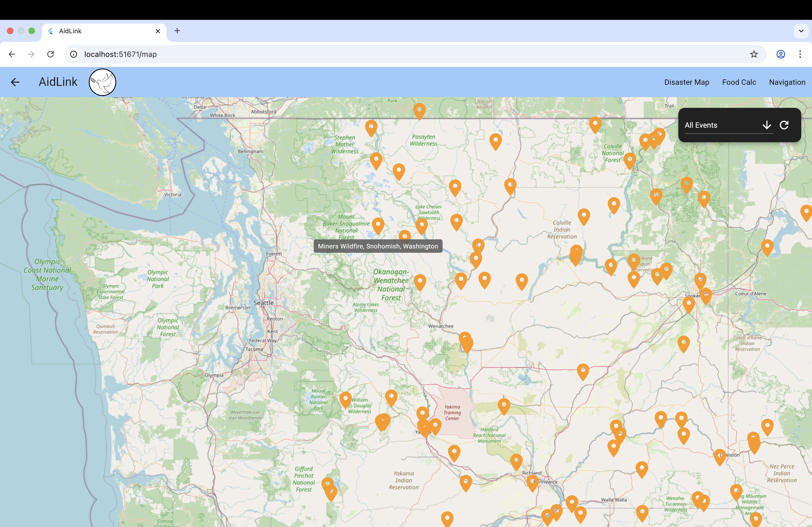Close the AidLink tab
Screen dimensions: 812x527
click(158, 31)
